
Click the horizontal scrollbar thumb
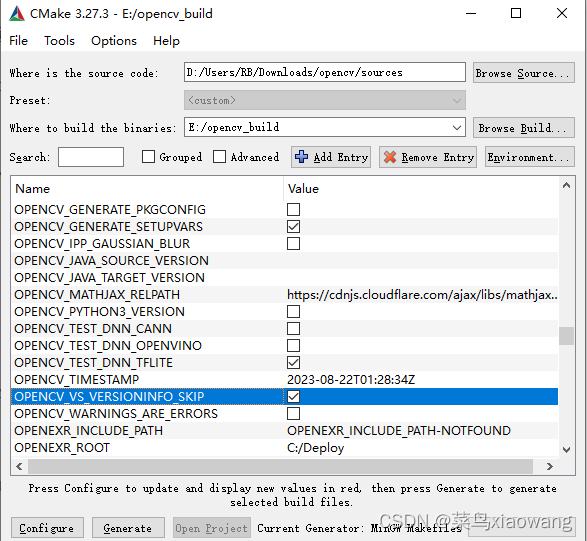[280, 466]
